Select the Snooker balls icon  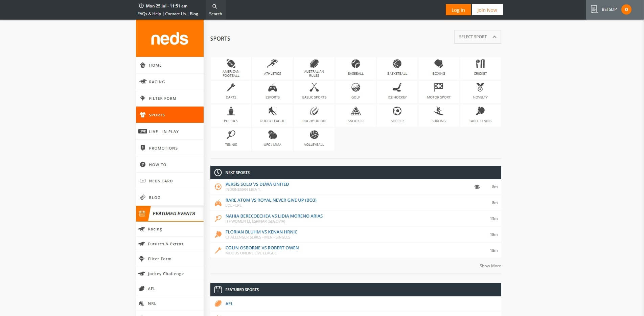pyautogui.click(x=355, y=111)
